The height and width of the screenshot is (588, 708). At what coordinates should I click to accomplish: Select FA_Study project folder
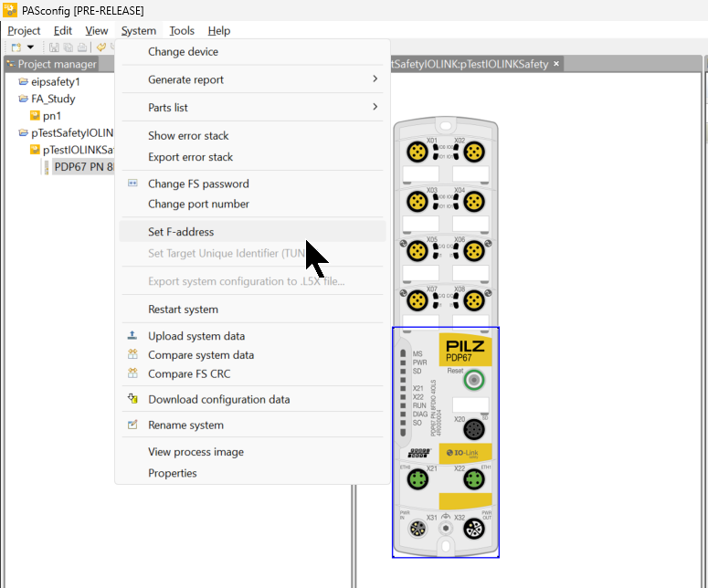coord(53,99)
